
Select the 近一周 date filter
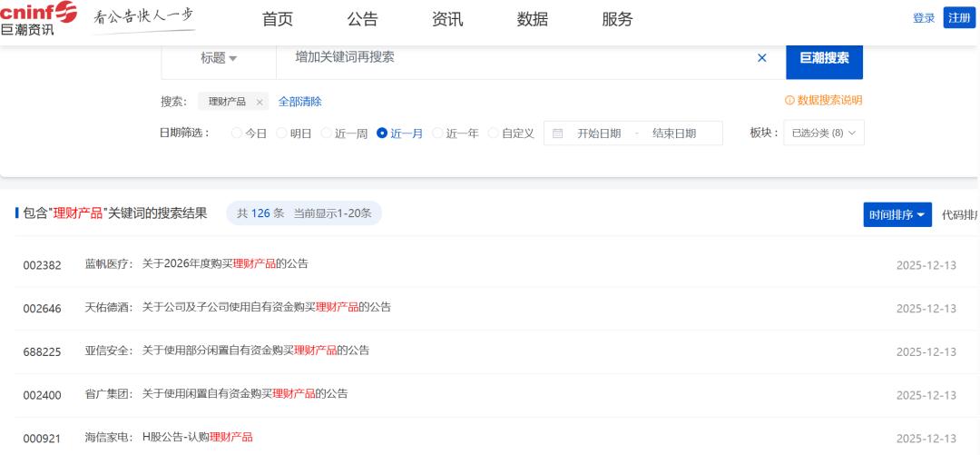coord(327,134)
